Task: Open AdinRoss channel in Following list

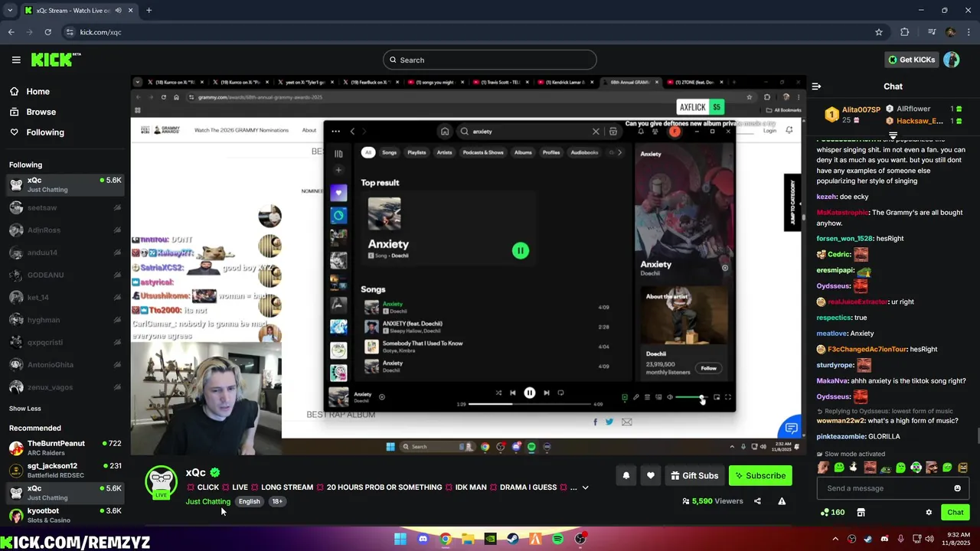Action: [x=65, y=230]
